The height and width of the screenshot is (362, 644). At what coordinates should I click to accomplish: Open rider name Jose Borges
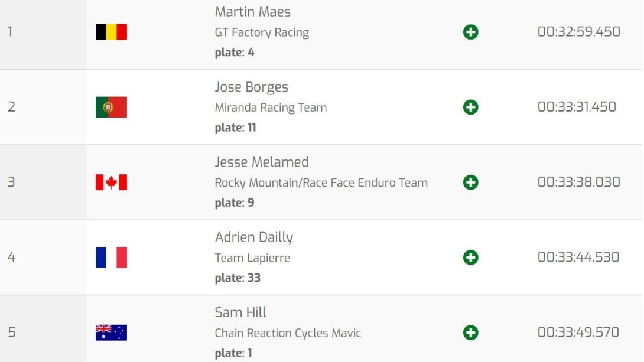251,87
